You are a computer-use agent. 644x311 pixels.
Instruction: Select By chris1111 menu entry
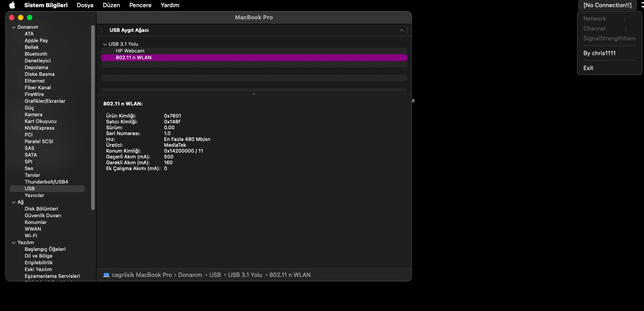click(599, 53)
